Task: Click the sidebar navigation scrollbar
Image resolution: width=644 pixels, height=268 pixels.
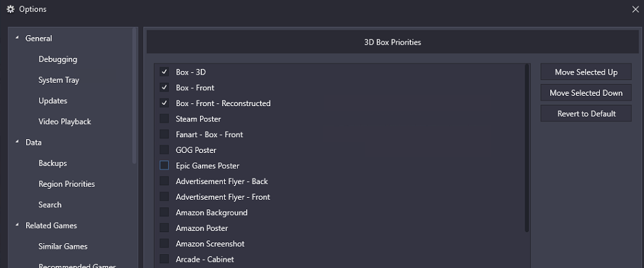Action: point(134,96)
